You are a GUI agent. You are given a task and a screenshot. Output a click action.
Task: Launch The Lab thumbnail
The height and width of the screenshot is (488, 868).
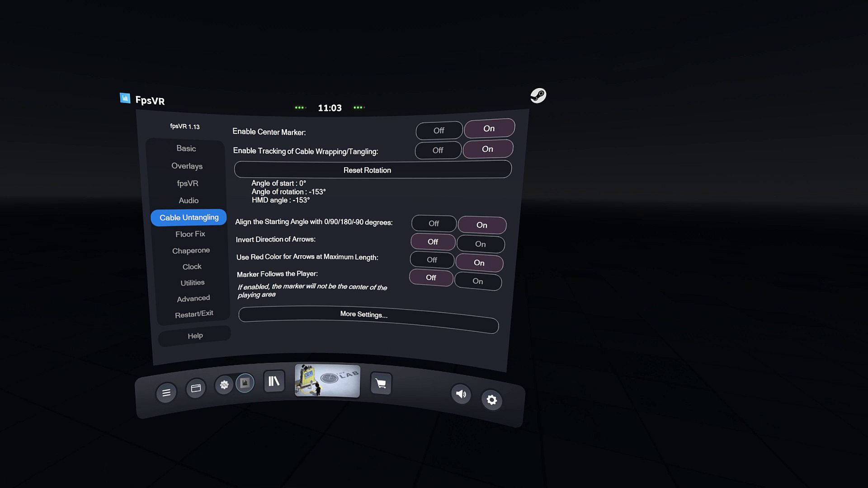pyautogui.click(x=327, y=380)
